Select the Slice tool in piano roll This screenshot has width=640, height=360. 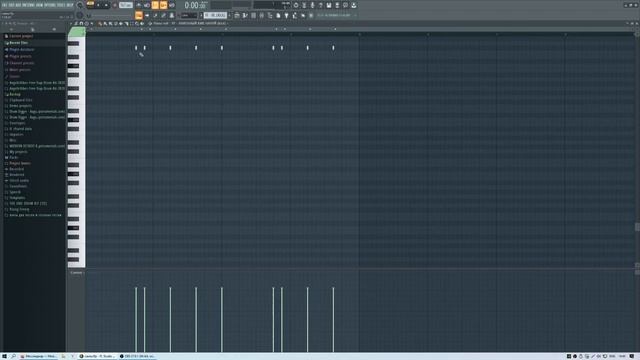pos(127,24)
